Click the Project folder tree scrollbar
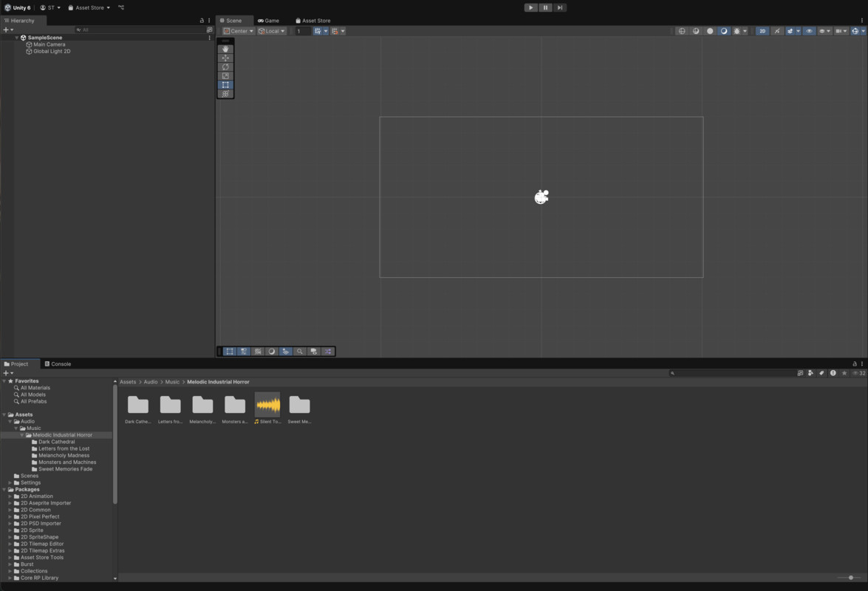868x591 pixels. (x=115, y=444)
